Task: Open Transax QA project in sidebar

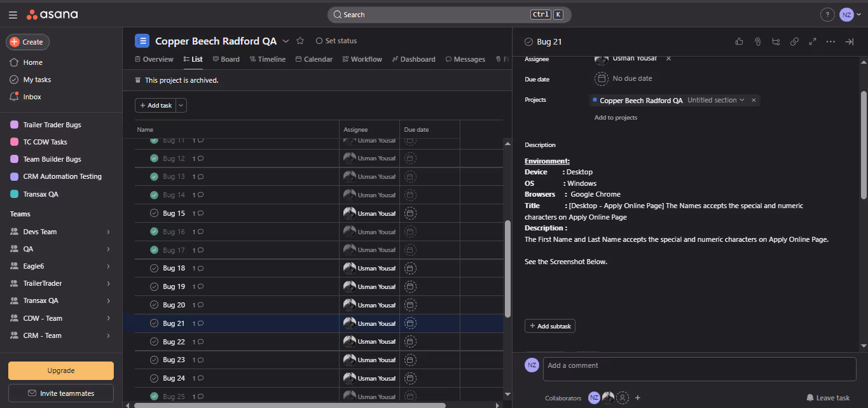Action: coord(41,194)
